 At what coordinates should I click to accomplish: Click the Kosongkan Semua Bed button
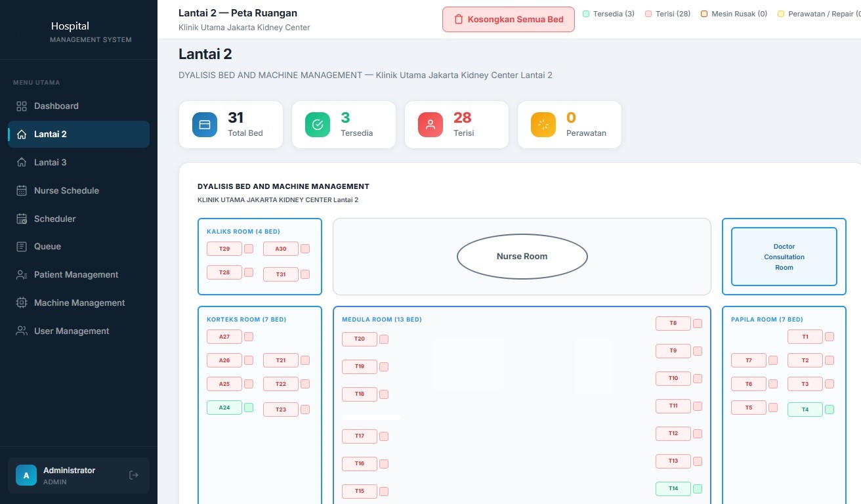(509, 20)
